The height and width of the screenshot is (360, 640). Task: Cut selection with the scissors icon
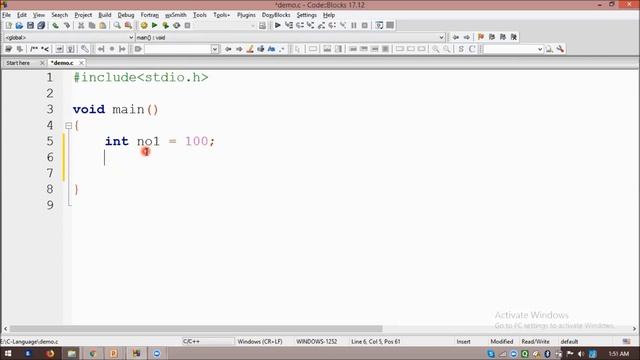pyautogui.click(x=81, y=25)
